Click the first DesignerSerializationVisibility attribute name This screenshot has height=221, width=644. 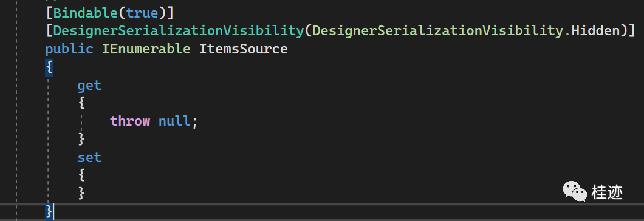[178, 31]
